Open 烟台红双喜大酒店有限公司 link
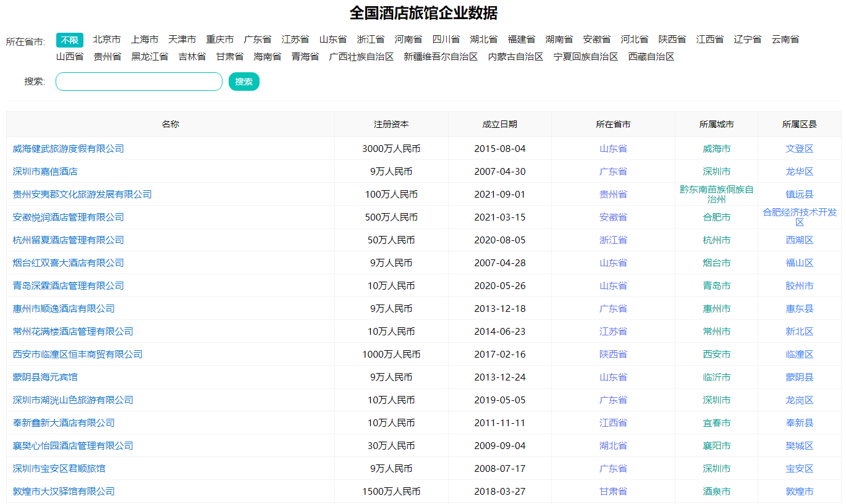This screenshot has height=504, width=846. (x=69, y=263)
